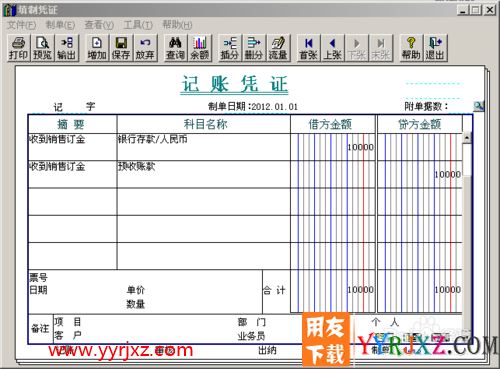Save the voucher using 保存

tap(121, 48)
